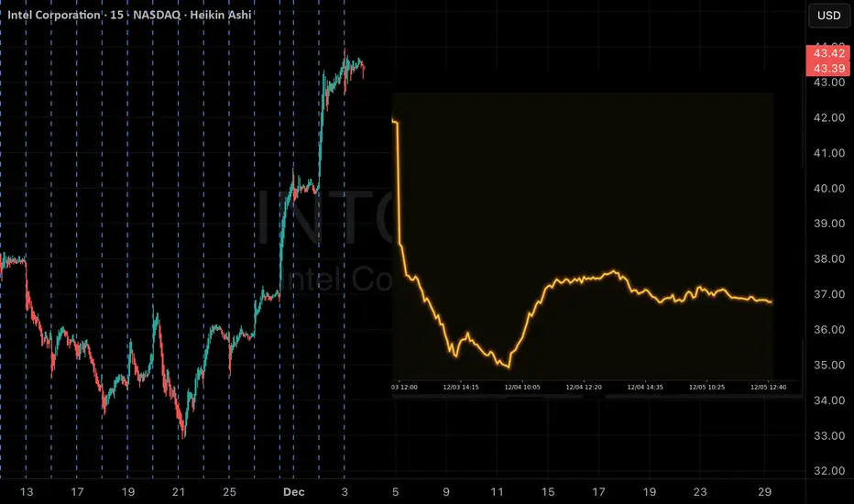Click the 34.00 price axis label
This screenshot has height=504, width=854.
pos(829,400)
